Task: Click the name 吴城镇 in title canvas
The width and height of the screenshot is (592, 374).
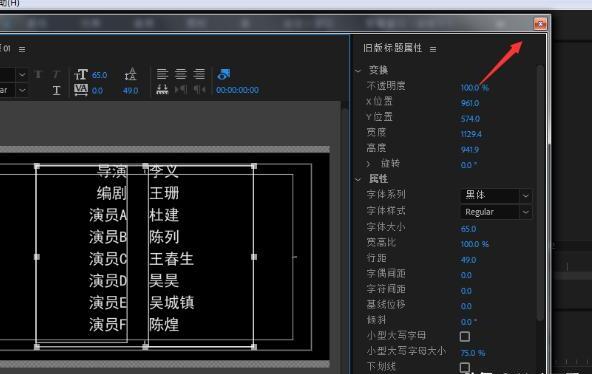Action: 171,303
